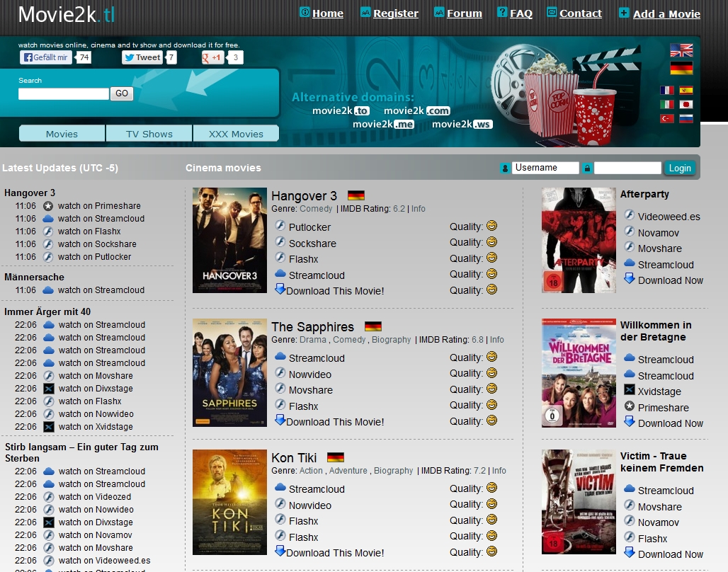Click the Download Now arrow icon for Afterparty

629,279
